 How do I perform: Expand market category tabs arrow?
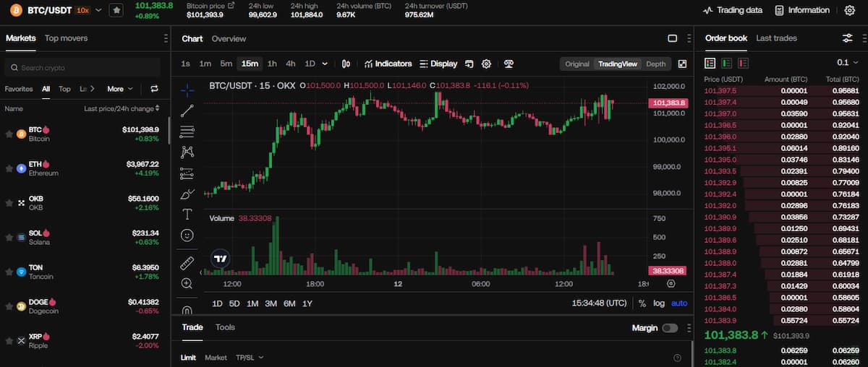[x=93, y=89]
